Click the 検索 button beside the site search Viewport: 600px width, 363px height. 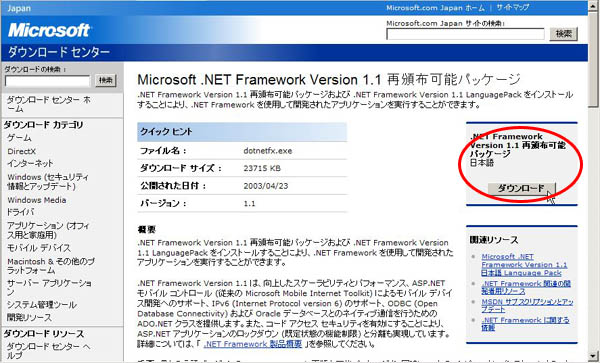point(563,34)
